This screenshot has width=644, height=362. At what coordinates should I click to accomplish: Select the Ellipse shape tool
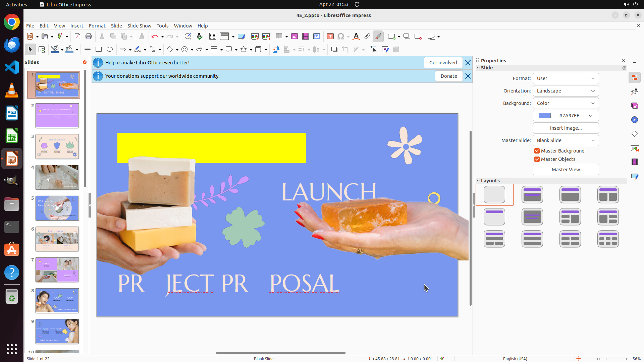110,50
